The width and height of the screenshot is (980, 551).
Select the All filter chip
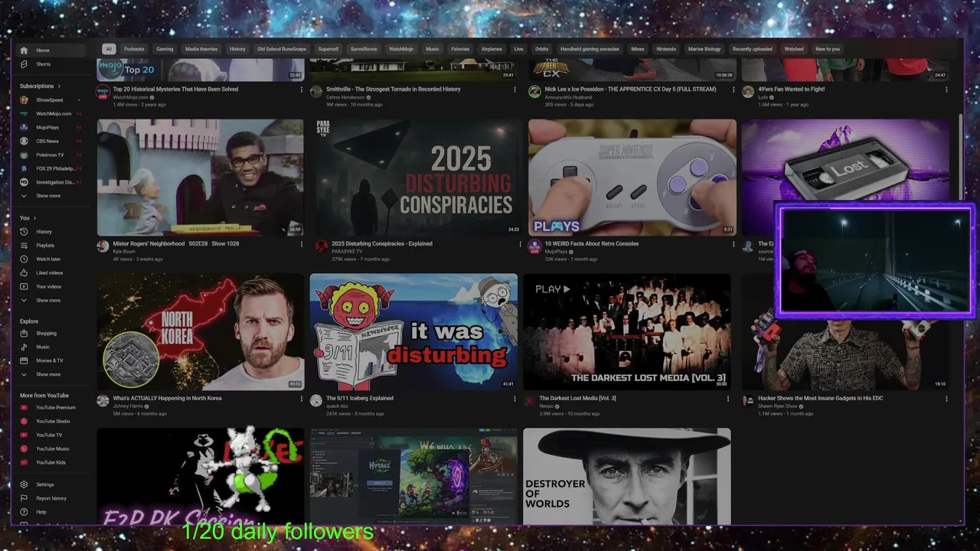(109, 49)
